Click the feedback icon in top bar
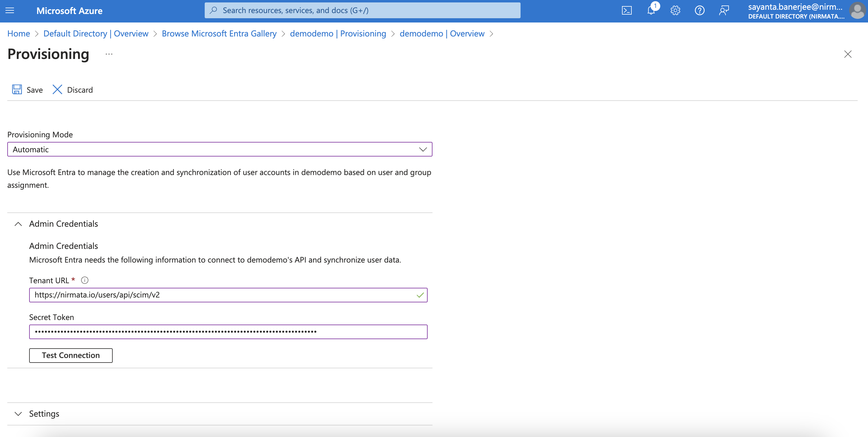This screenshot has width=868, height=437. click(724, 10)
